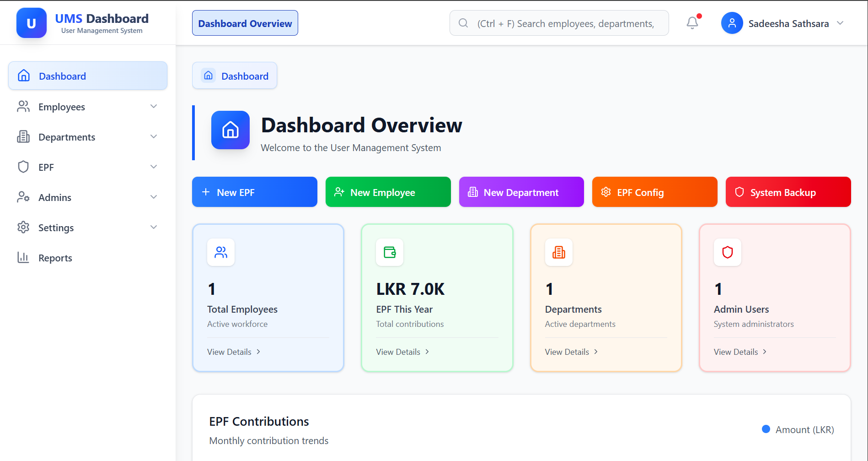Select Dashboard in the sidebar menu
Image resolution: width=868 pixels, height=461 pixels.
88,76
